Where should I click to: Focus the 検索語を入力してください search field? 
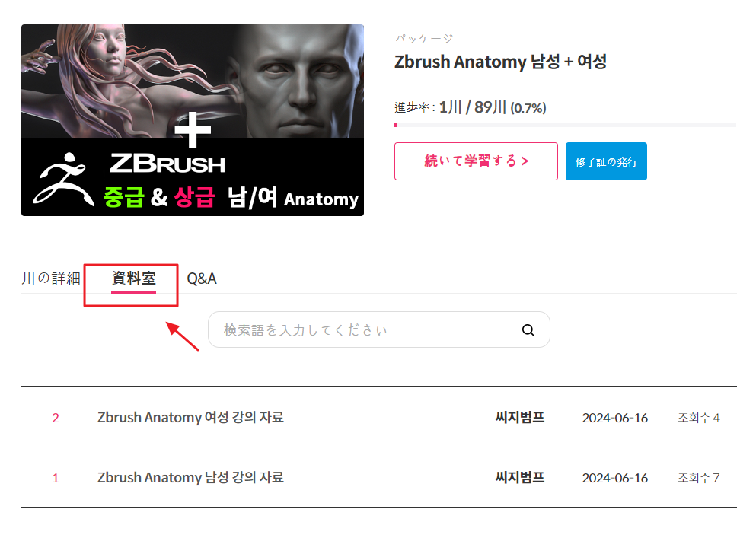(378, 329)
